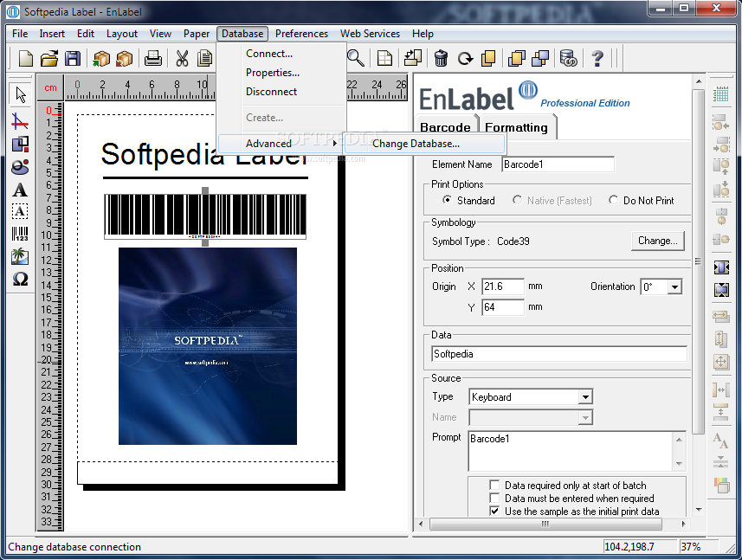Viewport: 742px width, 560px height.
Task: Choose Properties... from Database menu
Action: click(273, 73)
